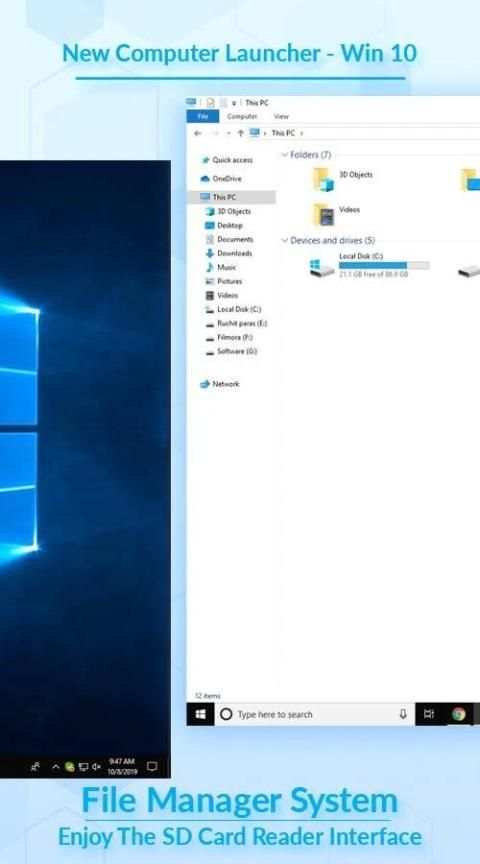Open the View ribbon tab

281,116
